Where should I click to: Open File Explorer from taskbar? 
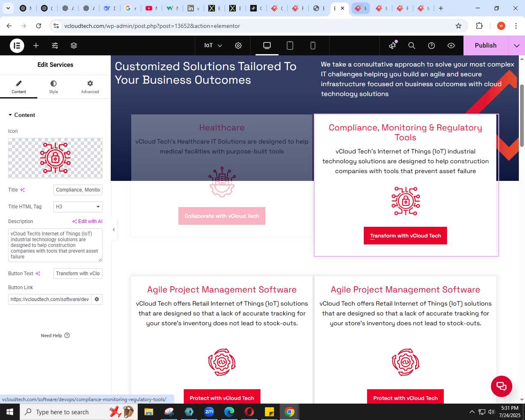coord(148,412)
